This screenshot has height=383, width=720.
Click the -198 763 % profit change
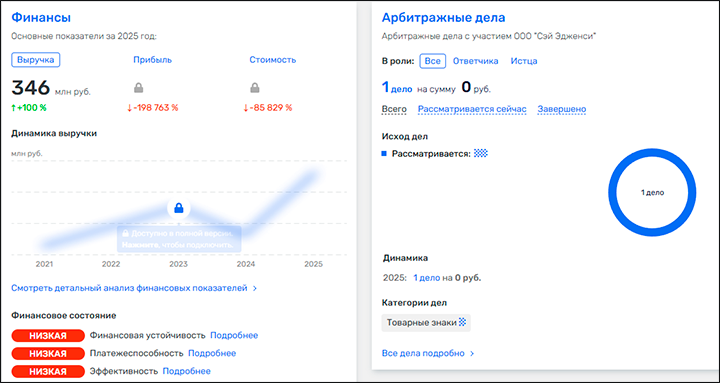(x=152, y=108)
